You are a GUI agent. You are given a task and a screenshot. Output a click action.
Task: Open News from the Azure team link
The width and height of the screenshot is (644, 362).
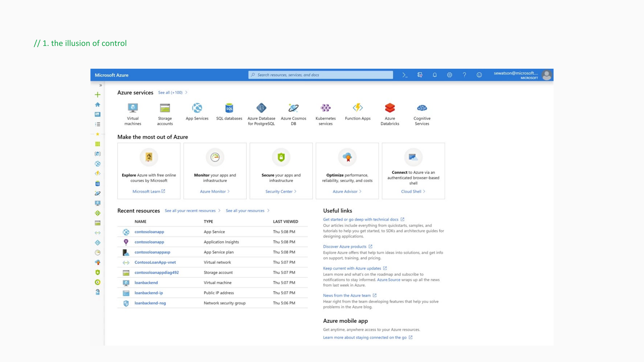click(350, 296)
